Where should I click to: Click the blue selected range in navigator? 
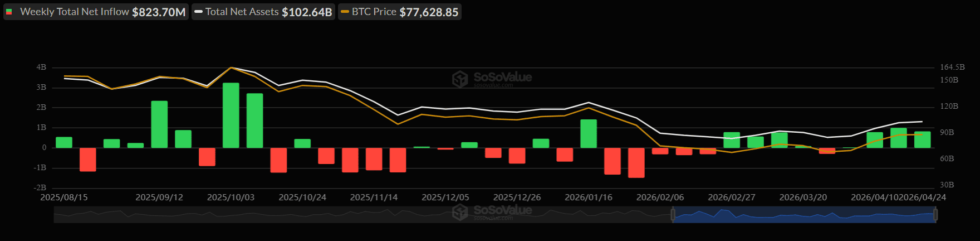tap(804, 215)
